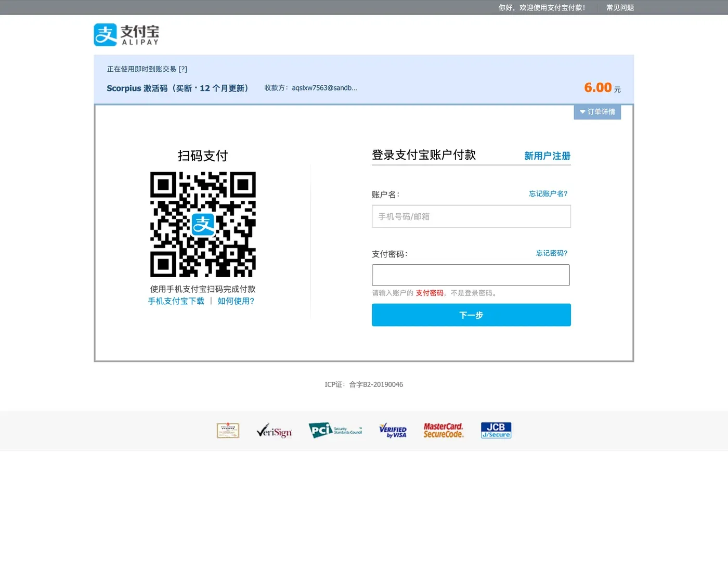Open 常见问题 in the top bar
728x569 pixels.
click(620, 8)
